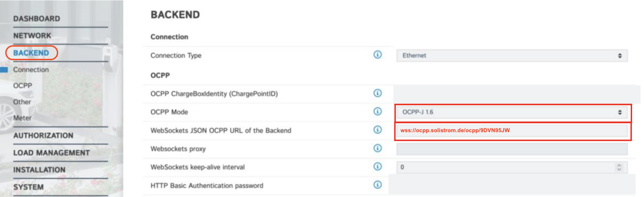Click the keep-alive interval stepper arrows

click(619, 167)
